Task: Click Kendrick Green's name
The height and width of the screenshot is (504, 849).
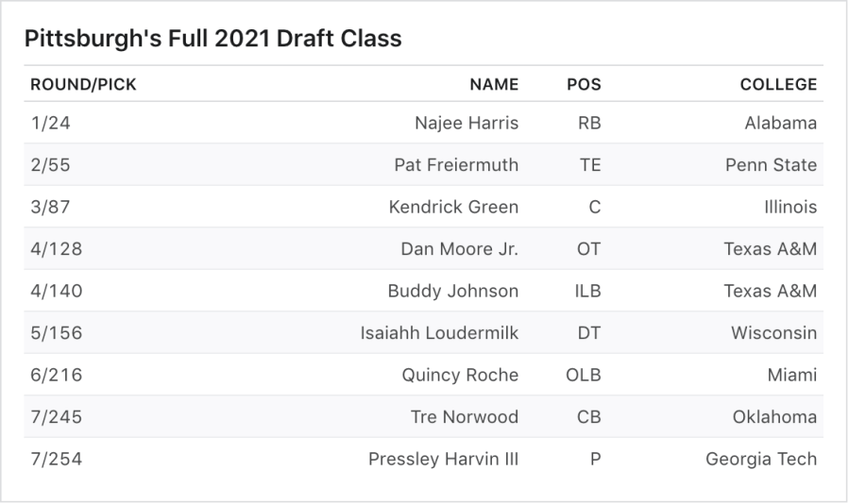Action: point(453,207)
